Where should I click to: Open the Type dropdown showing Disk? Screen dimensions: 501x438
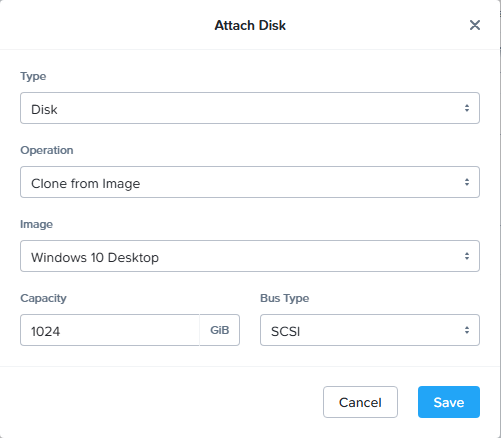pos(250,108)
